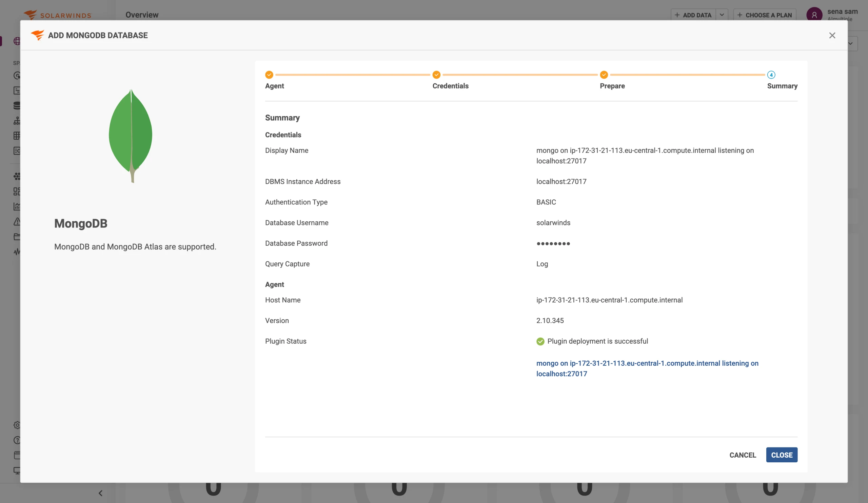This screenshot has height=503, width=868.
Task: Click the sena sam username text
Action: coord(842,12)
